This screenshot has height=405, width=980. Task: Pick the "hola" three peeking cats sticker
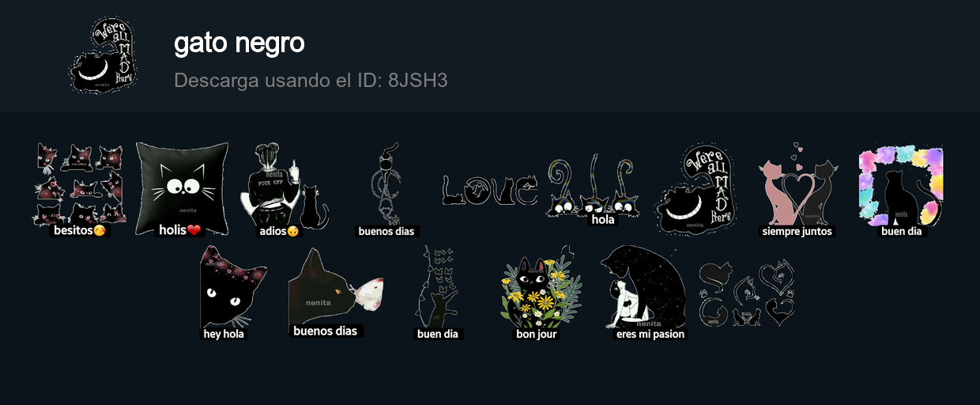tap(592, 190)
